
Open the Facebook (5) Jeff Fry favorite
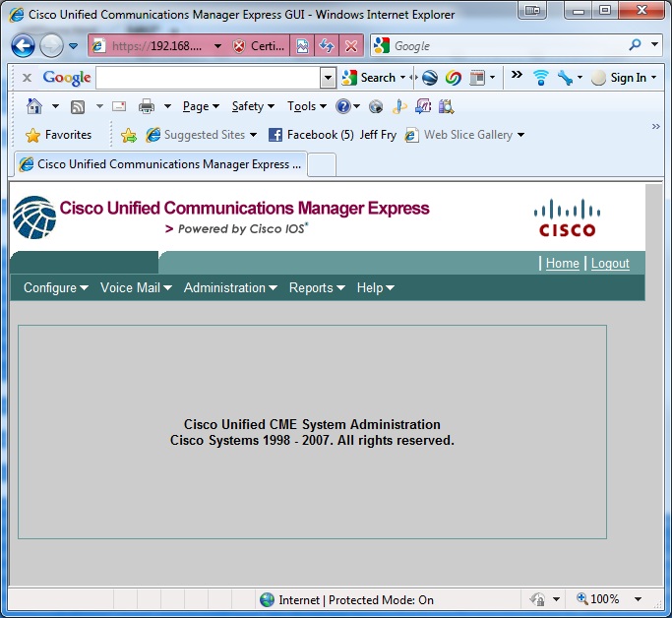(333, 135)
